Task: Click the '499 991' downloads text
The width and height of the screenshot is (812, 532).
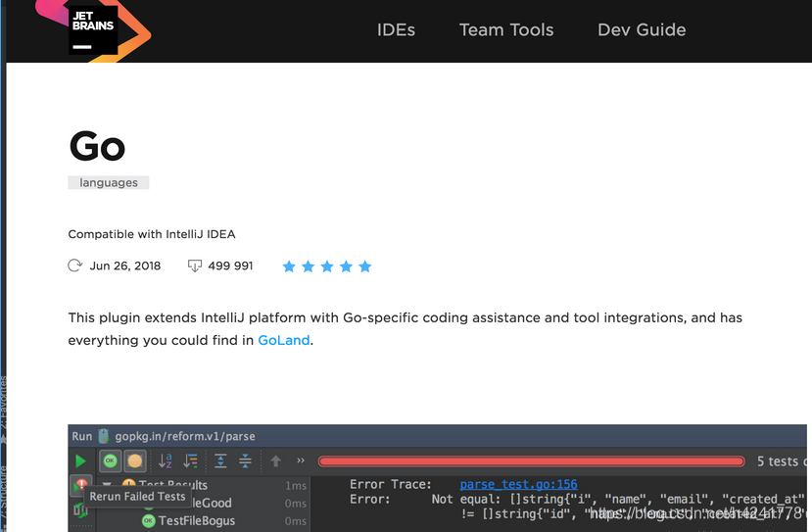Action: [230, 266]
